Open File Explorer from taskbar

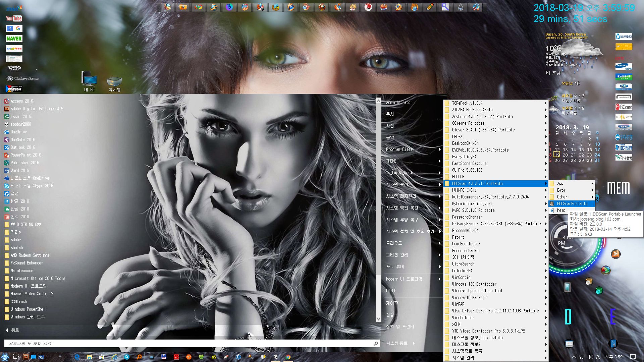coord(89,357)
